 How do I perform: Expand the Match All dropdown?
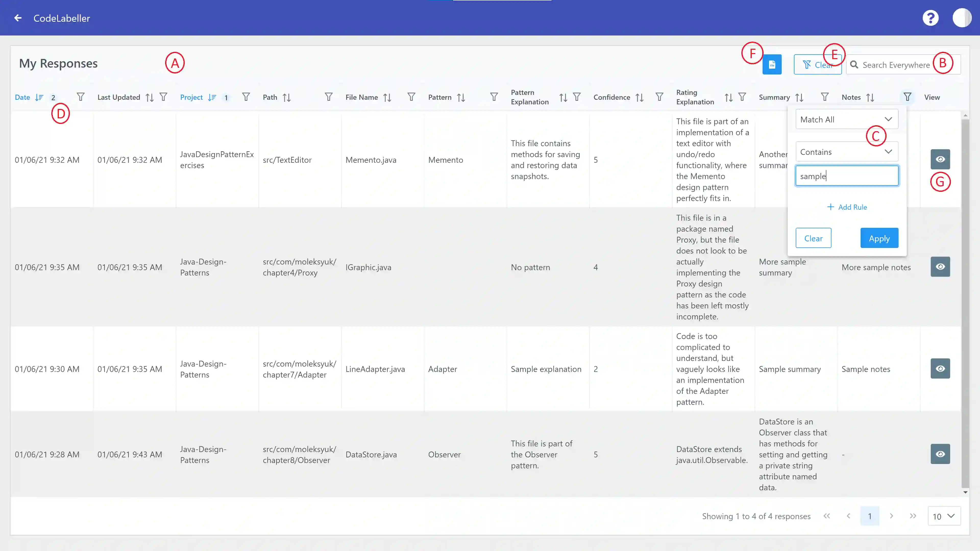click(847, 119)
